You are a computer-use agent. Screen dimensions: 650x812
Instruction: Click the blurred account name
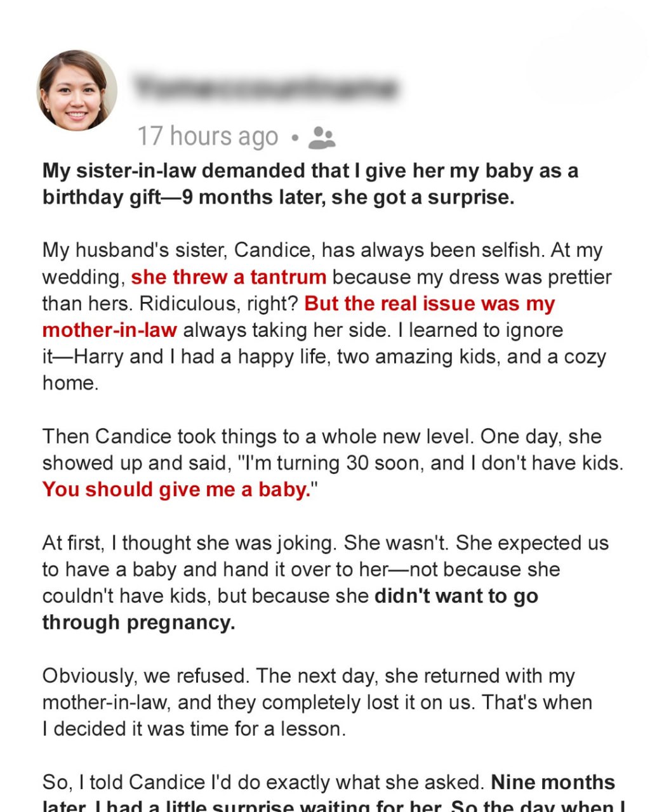(x=265, y=88)
